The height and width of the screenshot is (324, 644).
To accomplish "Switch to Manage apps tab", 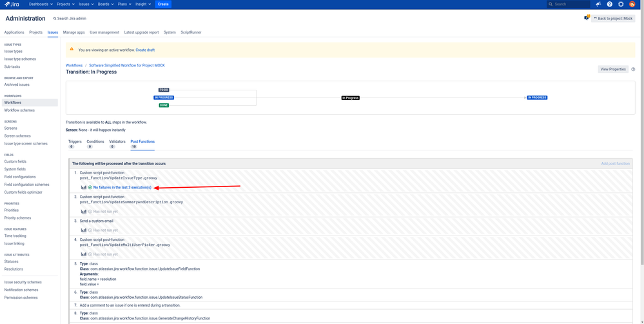I will (x=74, y=32).
